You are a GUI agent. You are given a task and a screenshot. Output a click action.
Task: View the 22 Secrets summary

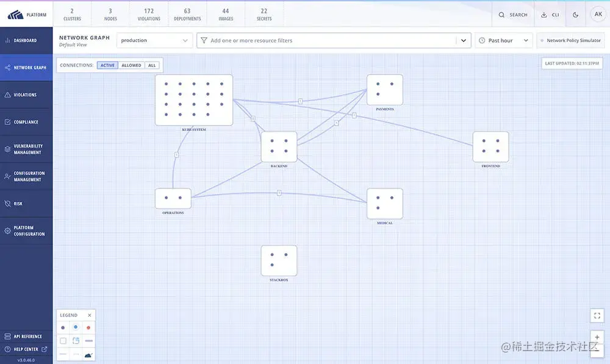[x=264, y=15]
